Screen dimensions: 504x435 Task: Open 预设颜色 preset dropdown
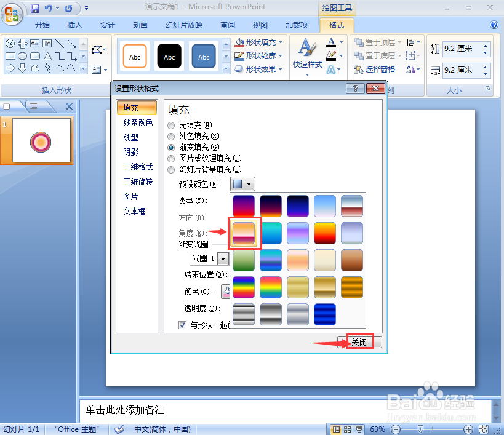[x=242, y=184]
